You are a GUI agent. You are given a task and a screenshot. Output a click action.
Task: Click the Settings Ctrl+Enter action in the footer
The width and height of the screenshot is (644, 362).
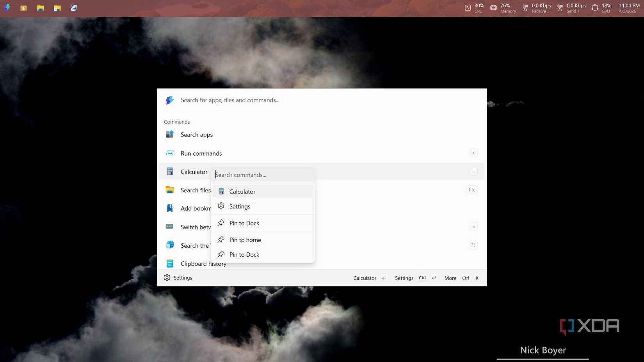[416, 278]
